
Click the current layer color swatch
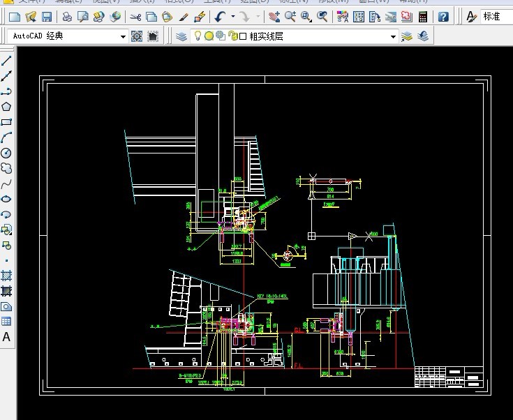tap(243, 36)
